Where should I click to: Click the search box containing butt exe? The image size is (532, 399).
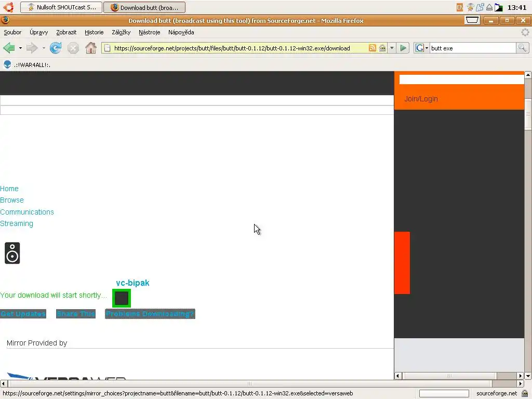(473, 48)
